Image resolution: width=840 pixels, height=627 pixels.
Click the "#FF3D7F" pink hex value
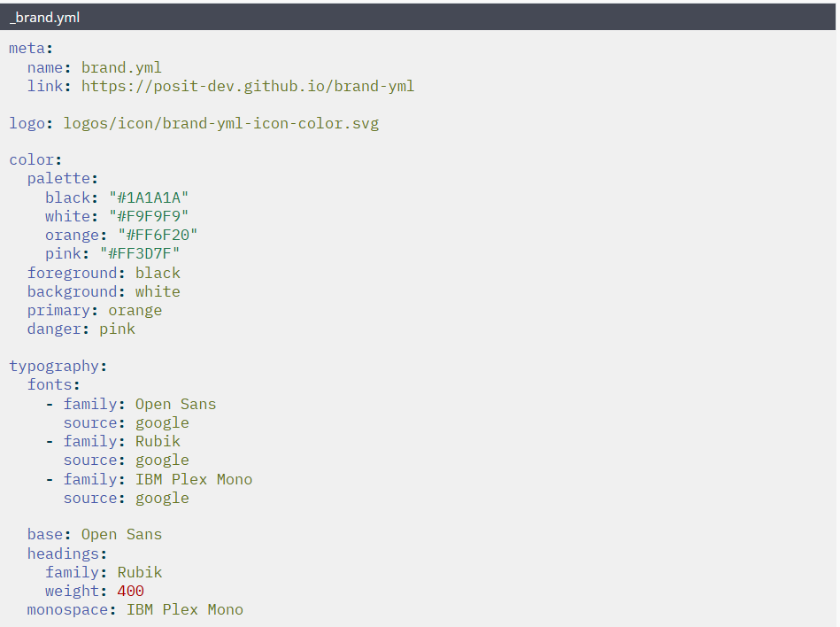140,254
